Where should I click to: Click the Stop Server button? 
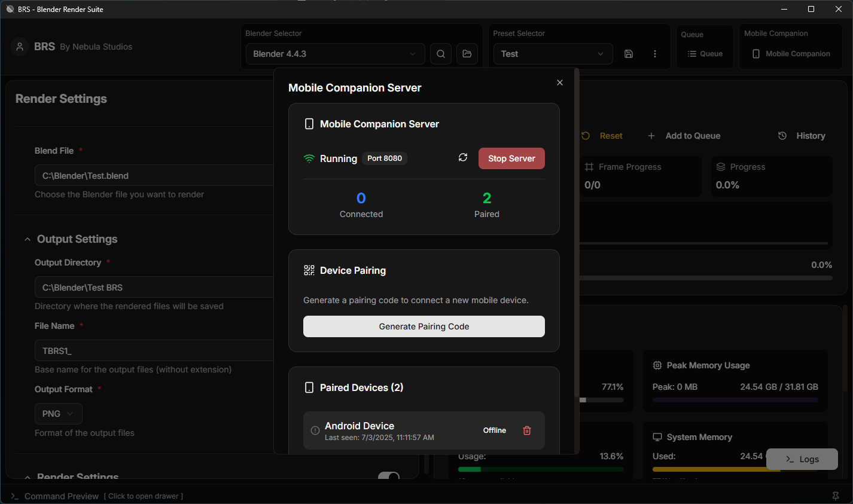[511, 158]
